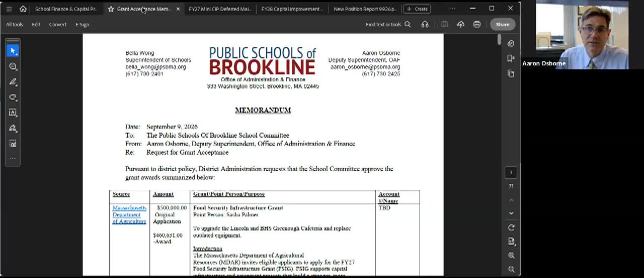Click Find text or tools search
Viewport: 644px width, 278px height.
point(388,24)
